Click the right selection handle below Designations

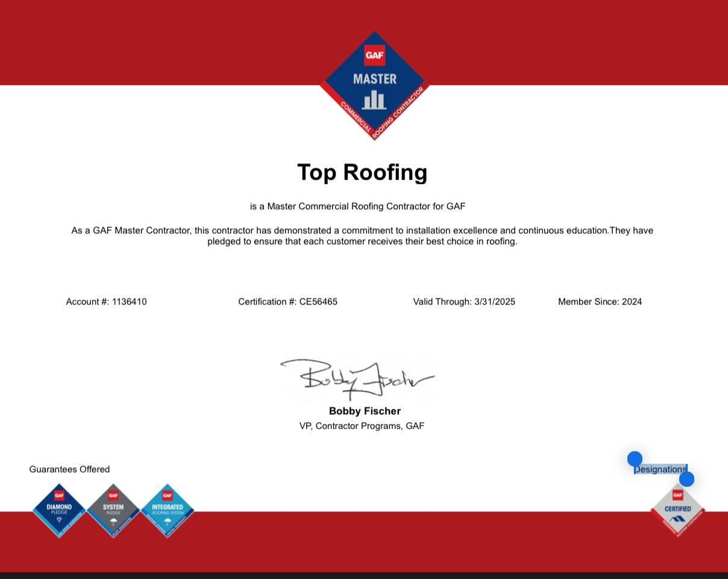[686, 478]
